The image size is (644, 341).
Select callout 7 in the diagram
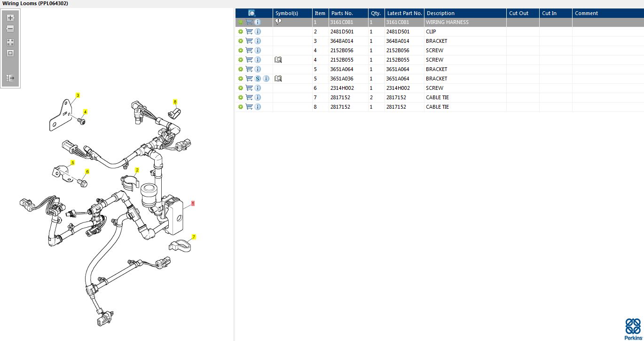click(x=194, y=237)
